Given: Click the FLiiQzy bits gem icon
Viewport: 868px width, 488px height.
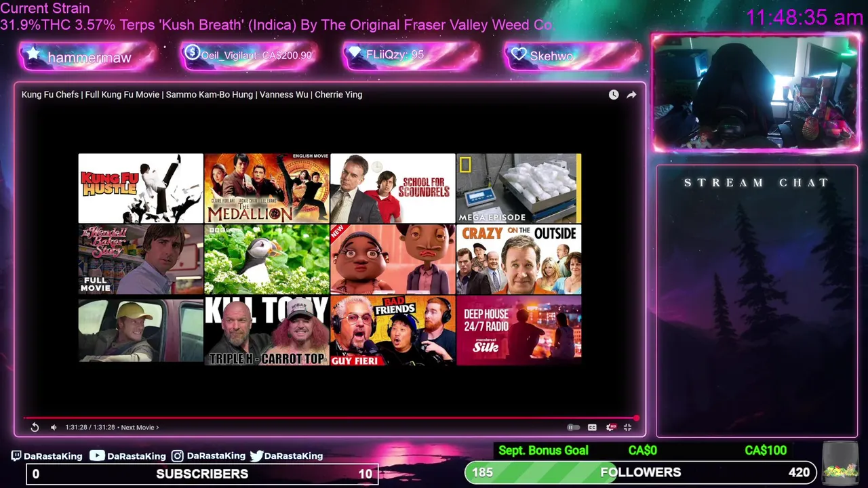Looking at the screenshot, I should (355, 52).
